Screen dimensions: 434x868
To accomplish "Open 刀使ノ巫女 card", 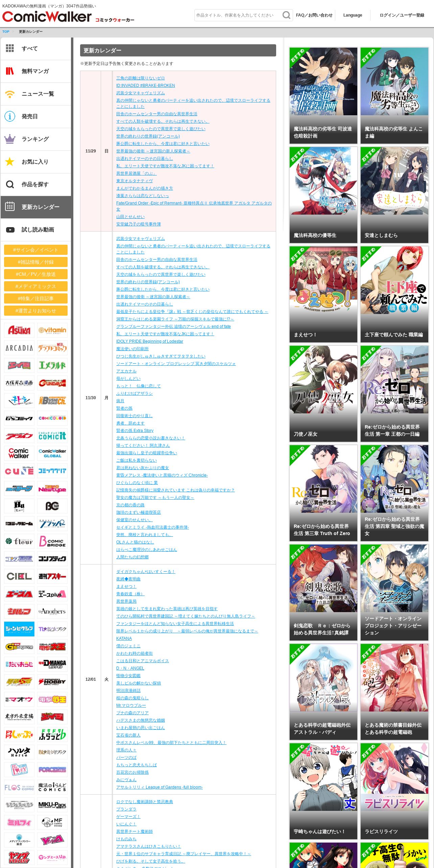I will (x=323, y=394).
